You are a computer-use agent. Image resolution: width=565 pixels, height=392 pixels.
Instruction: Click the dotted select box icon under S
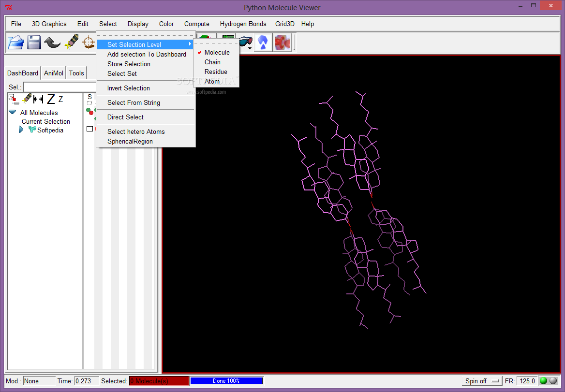(89, 103)
